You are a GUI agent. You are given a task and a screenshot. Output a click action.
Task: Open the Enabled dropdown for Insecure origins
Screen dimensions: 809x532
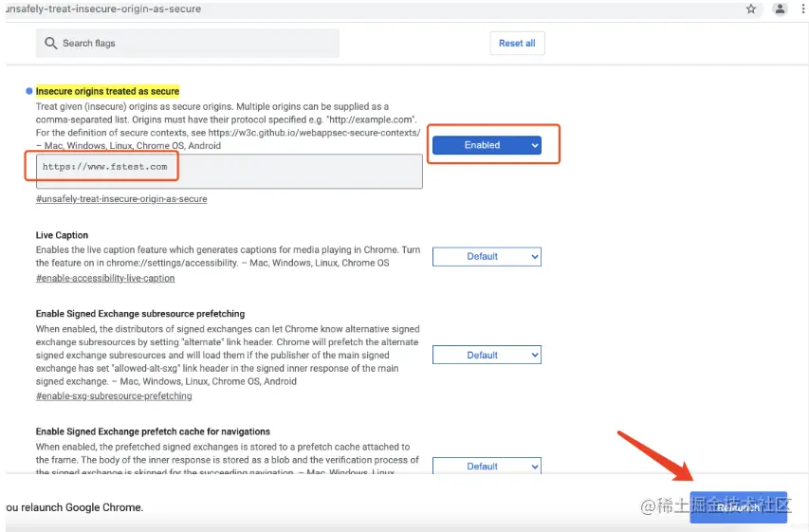click(487, 145)
